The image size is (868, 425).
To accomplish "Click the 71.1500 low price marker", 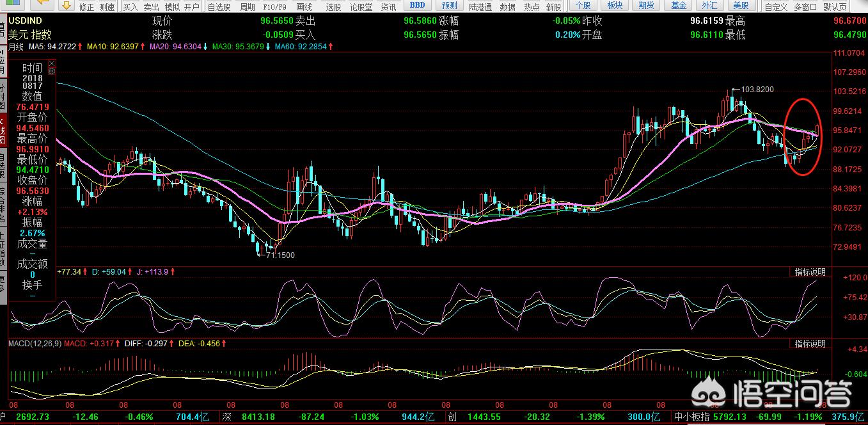I will [280, 255].
